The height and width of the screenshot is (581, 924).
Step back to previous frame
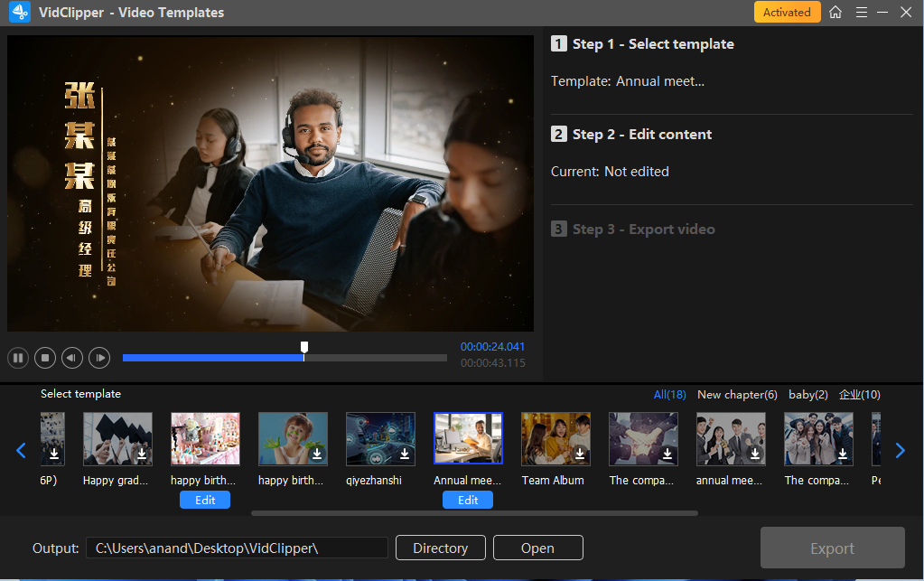[x=72, y=358]
